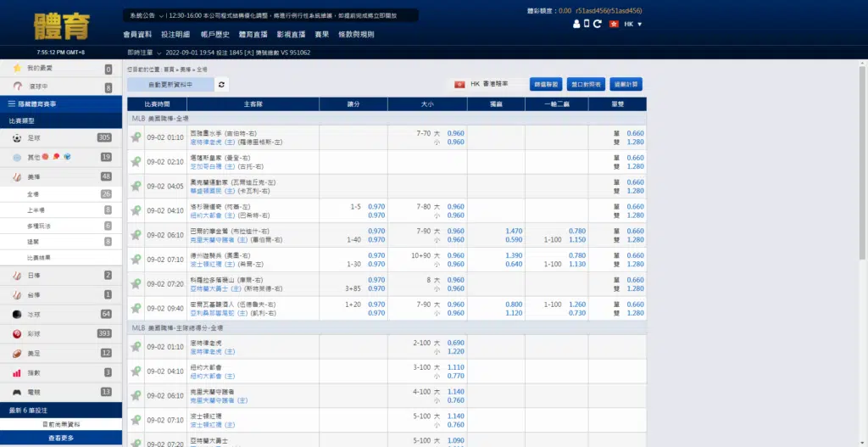Click the refresh icon beside 自動更新資料中
This screenshot has width=868, height=447.
(x=222, y=85)
